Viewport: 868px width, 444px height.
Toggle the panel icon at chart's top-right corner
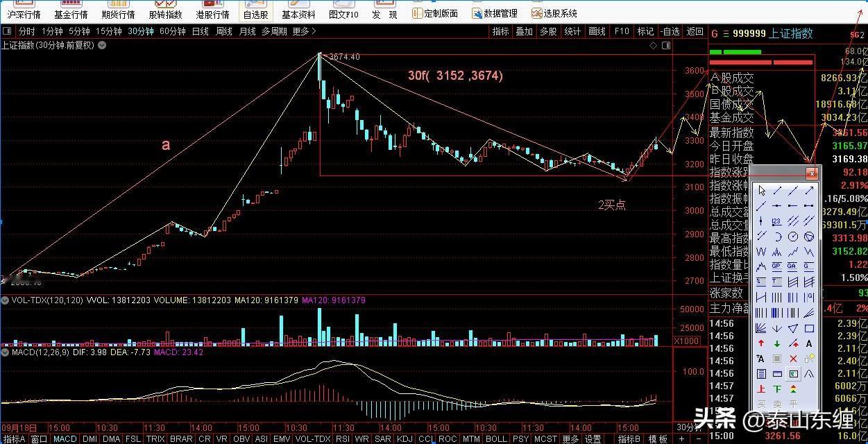point(667,46)
